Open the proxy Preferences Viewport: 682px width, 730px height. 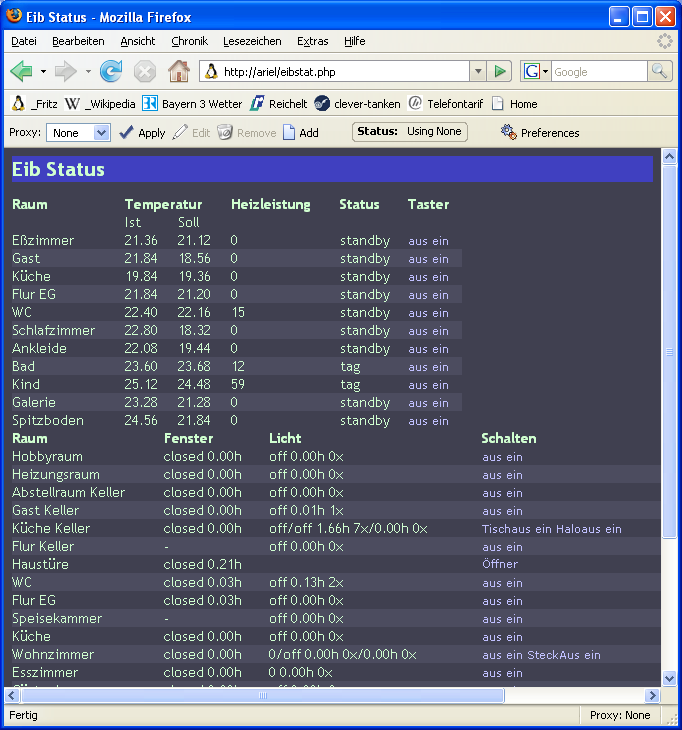(x=540, y=132)
